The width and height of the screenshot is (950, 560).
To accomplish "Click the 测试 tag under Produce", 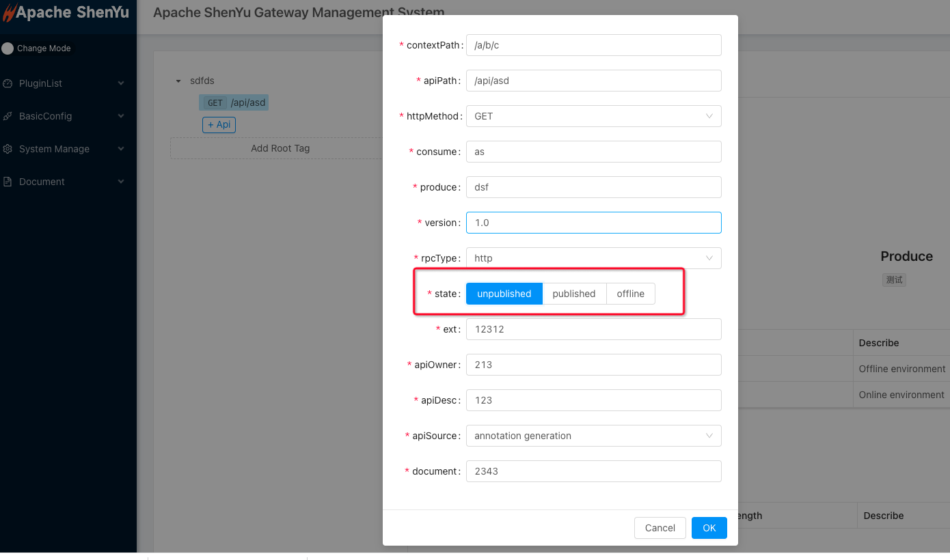I will click(x=894, y=279).
